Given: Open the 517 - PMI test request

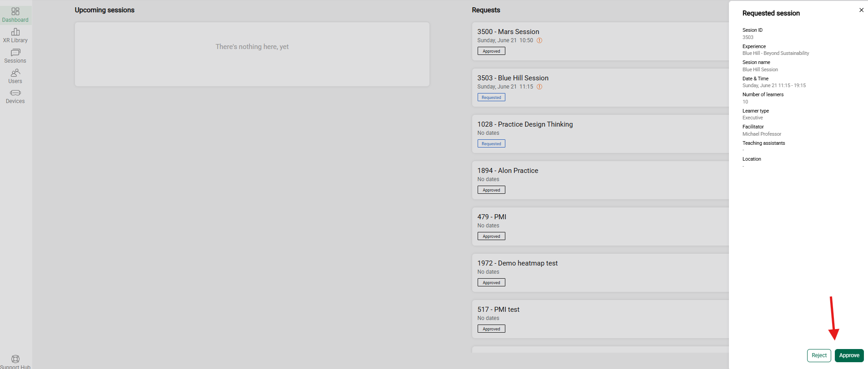Looking at the screenshot, I should [600, 319].
